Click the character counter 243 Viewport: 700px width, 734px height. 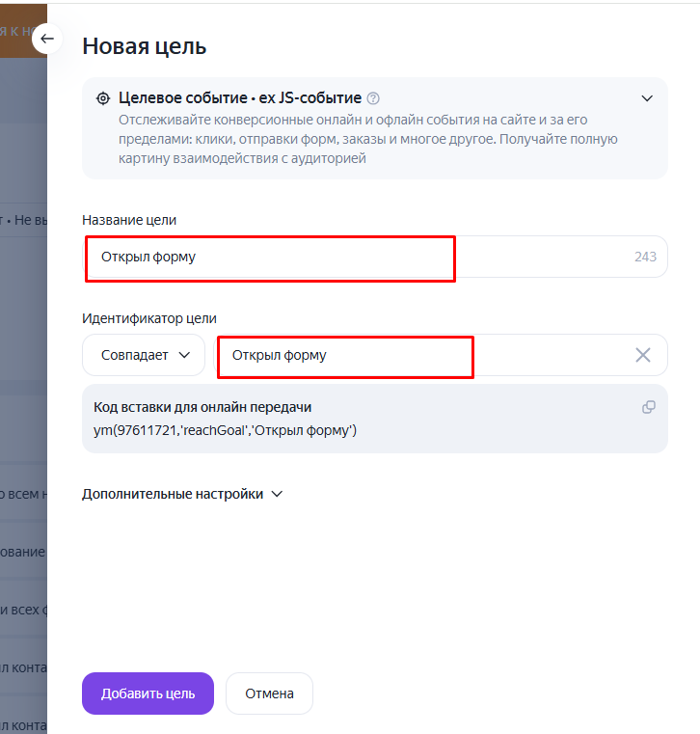pos(645,257)
